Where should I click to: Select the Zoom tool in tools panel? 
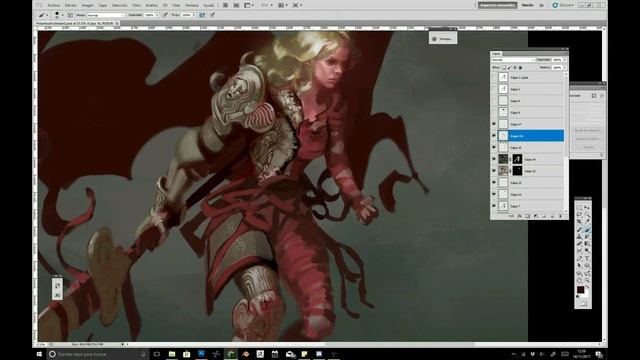click(x=587, y=281)
